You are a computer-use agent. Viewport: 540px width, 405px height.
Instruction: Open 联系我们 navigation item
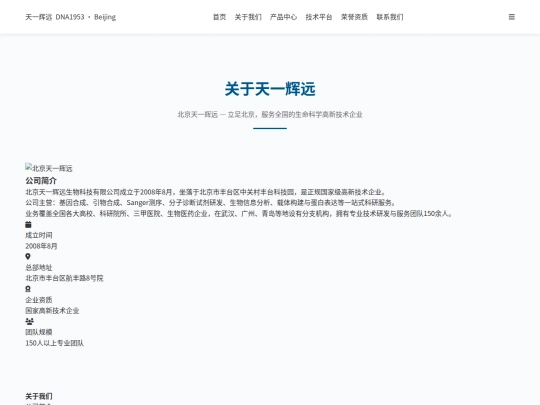click(390, 17)
